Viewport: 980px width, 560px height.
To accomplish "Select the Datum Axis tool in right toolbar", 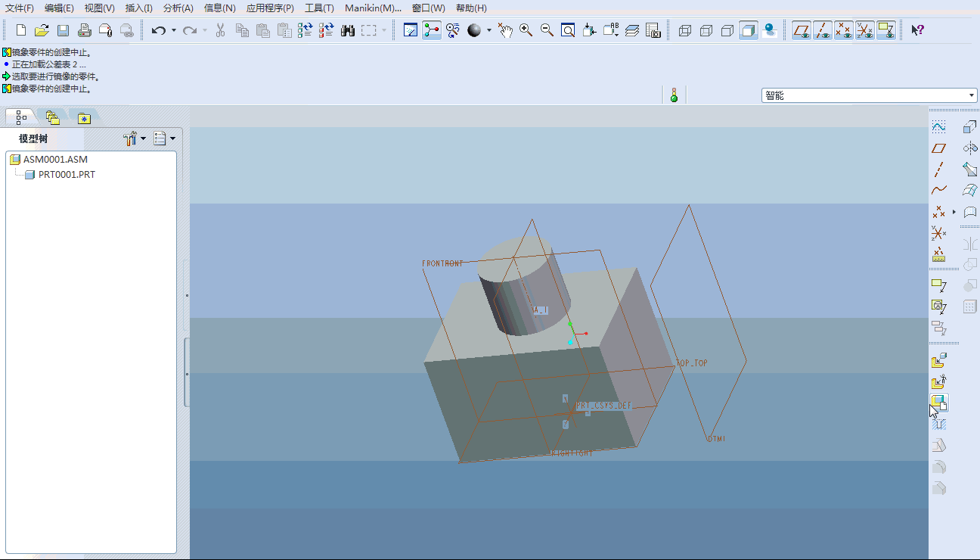I will (939, 170).
